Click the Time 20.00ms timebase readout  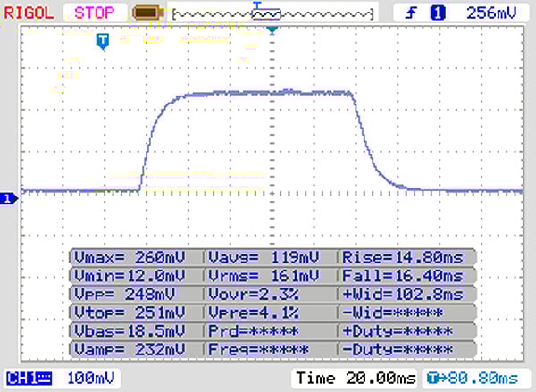[356, 379]
